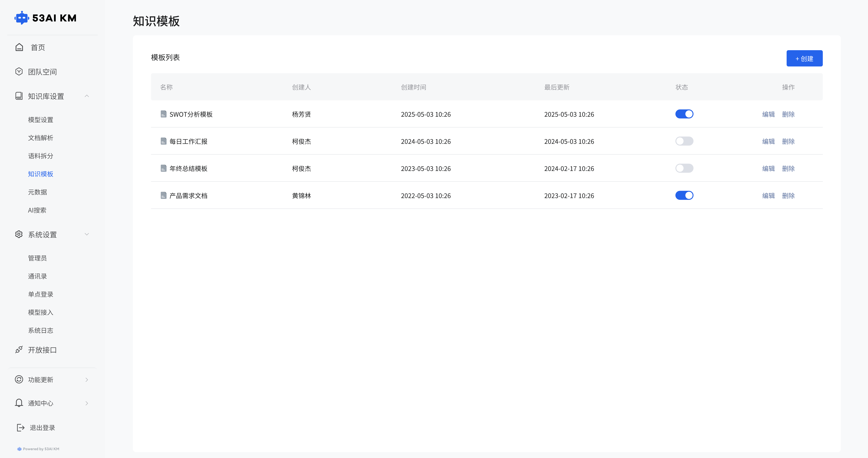868x458 pixels.
Task: Click the plug icon for 开放接口
Action: [x=19, y=350]
